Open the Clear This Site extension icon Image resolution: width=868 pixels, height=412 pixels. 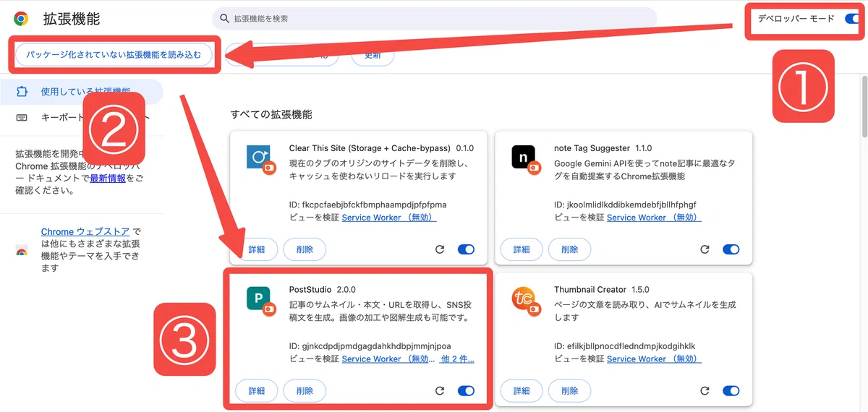[x=260, y=158]
